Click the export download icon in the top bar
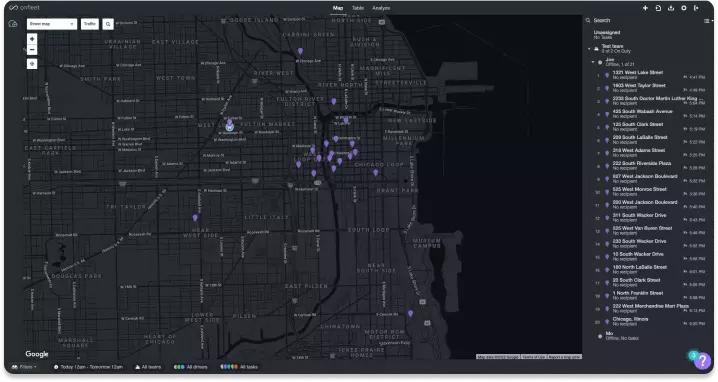The image size is (718, 382). click(x=671, y=8)
